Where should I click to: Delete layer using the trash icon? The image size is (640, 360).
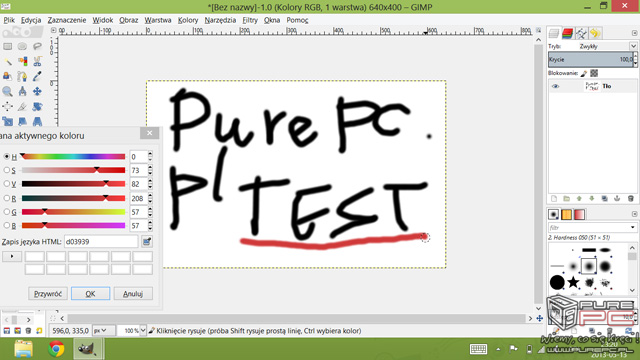(631, 199)
